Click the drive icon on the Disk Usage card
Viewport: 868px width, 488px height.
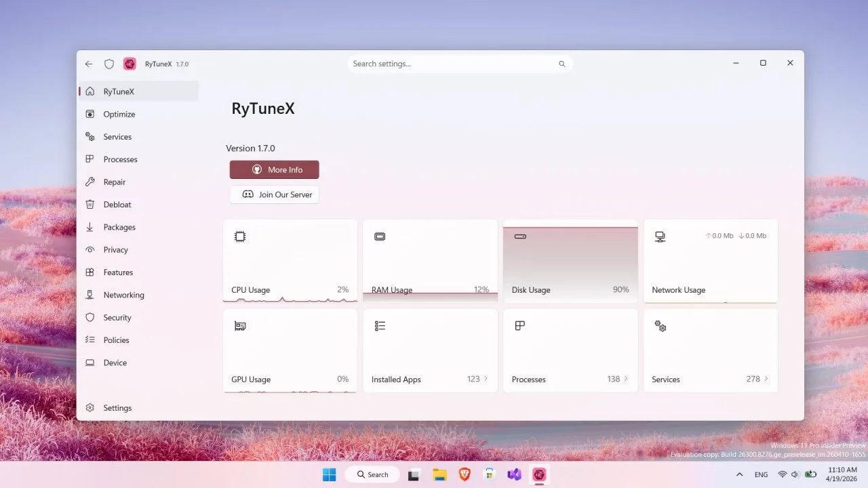[520, 237]
